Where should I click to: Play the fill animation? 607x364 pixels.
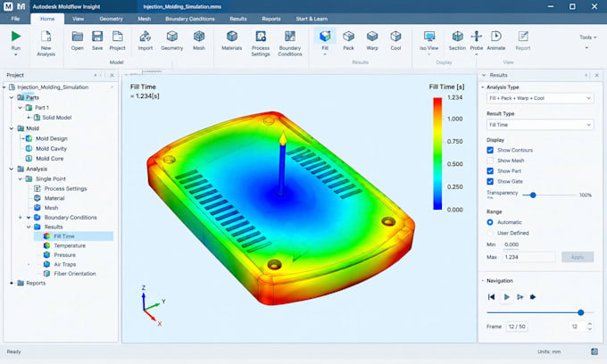506,297
